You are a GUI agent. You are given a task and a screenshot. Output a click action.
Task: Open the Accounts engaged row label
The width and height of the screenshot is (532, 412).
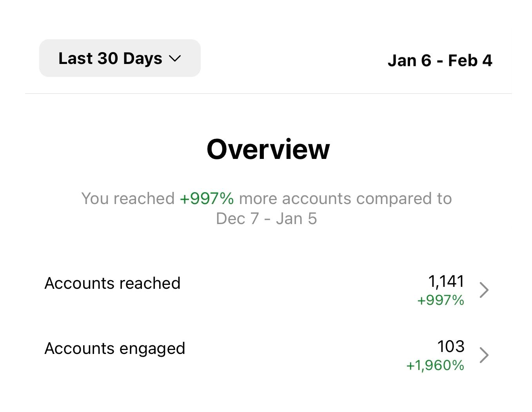115,348
